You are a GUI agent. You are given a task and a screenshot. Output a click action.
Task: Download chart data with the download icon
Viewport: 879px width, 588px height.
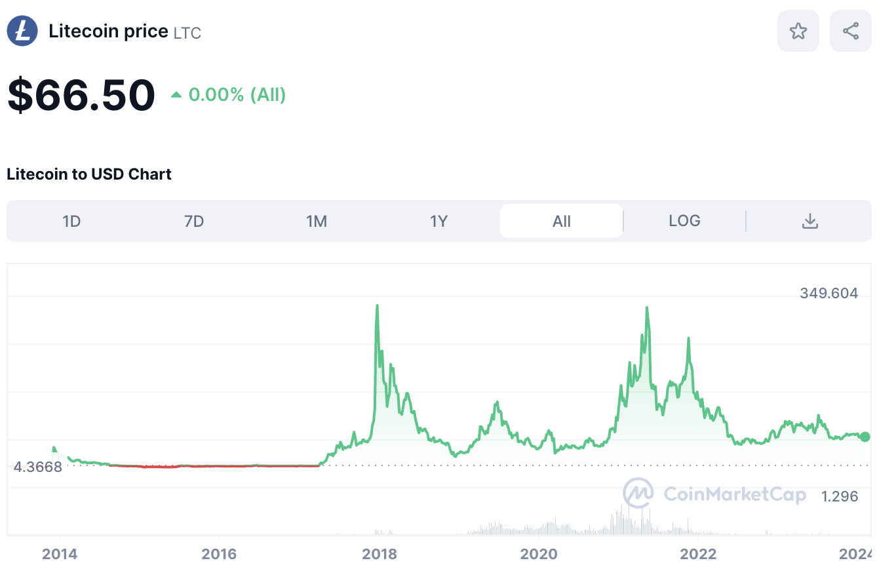coord(810,221)
